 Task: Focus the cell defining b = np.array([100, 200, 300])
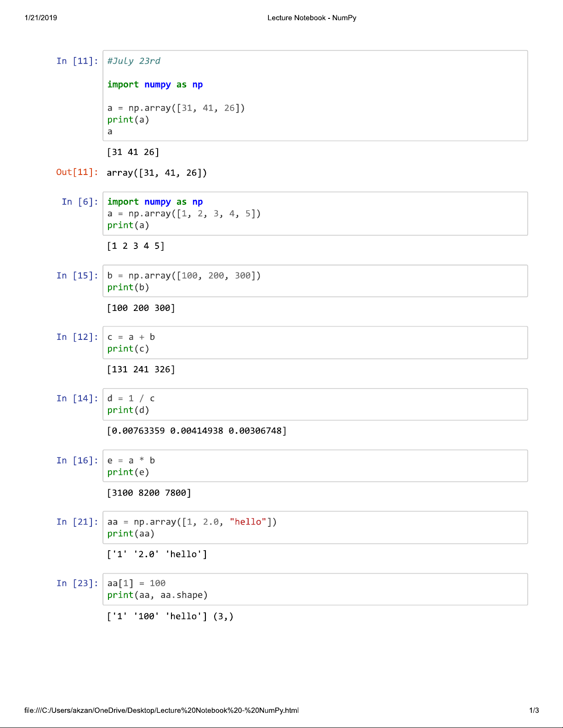(315, 281)
